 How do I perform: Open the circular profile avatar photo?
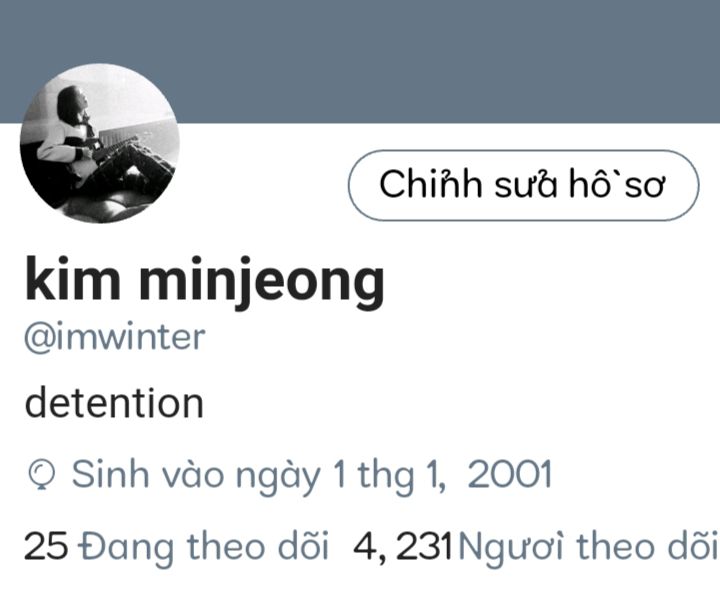click(100, 143)
